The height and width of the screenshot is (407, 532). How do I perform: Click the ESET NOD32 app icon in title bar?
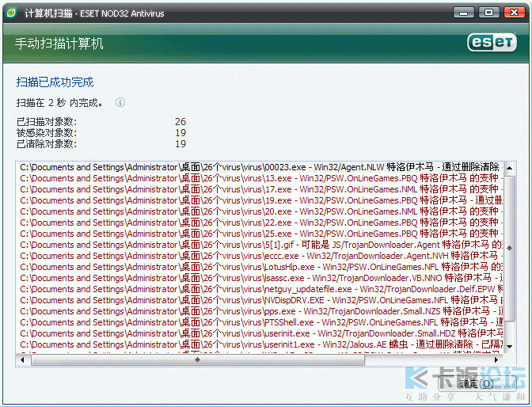11,13
